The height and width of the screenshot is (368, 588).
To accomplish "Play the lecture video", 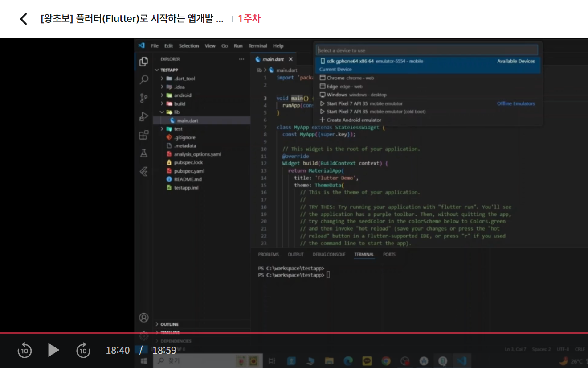I will pos(53,350).
